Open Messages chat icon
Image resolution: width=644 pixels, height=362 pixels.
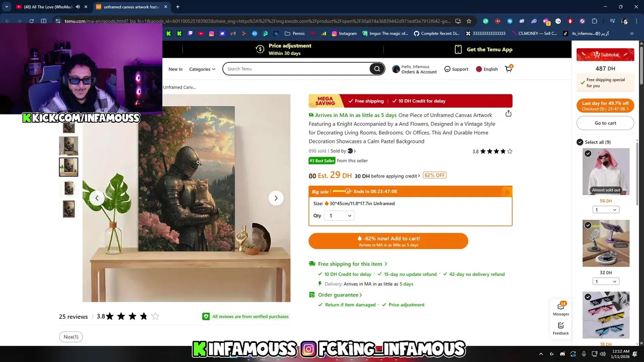point(560,308)
